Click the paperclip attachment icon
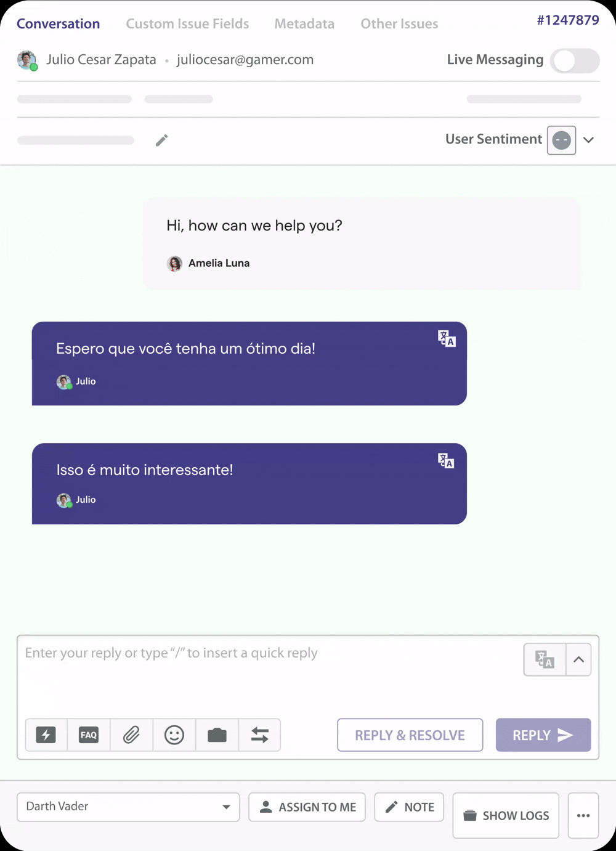Viewport: 616px width, 851px height. click(x=131, y=735)
